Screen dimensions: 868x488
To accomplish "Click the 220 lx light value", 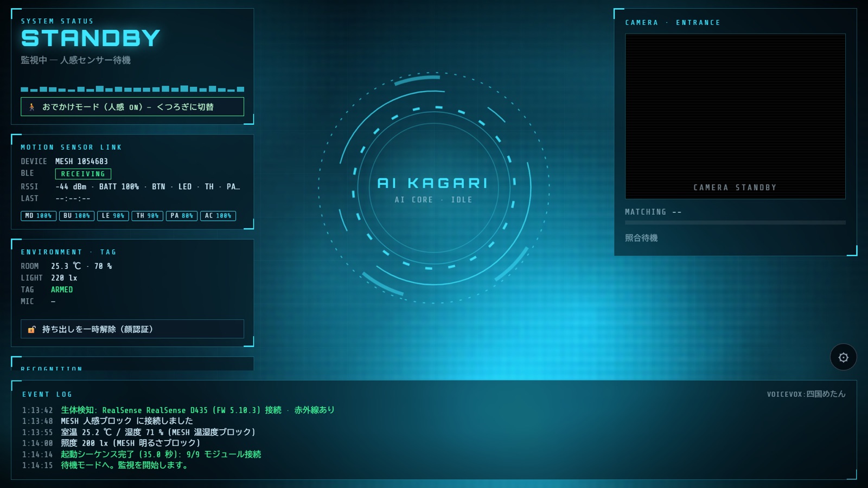I will pos(64,278).
